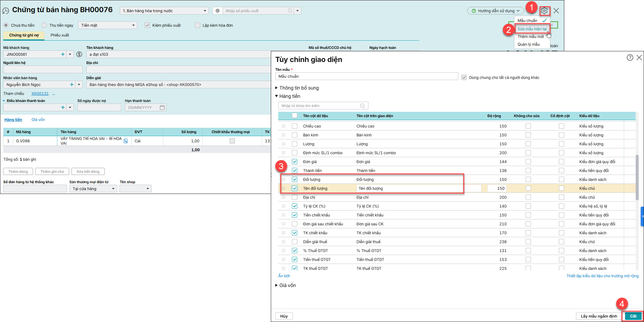Screen dimensions: 644x322
Task: Choose Sửa mẫu hiện tại menu item
Action: coord(532,29)
